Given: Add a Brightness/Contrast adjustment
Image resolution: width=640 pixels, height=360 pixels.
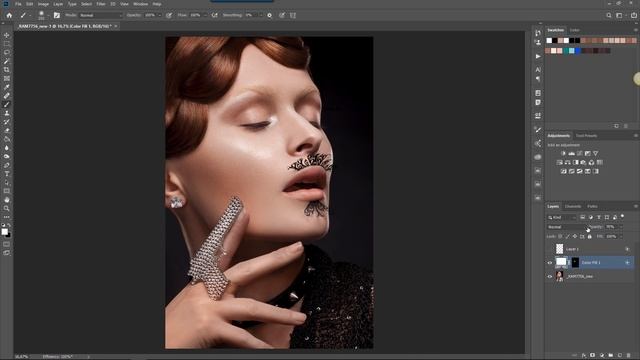Looking at the screenshot, I should pyautogui.click(x=563, y=153).
